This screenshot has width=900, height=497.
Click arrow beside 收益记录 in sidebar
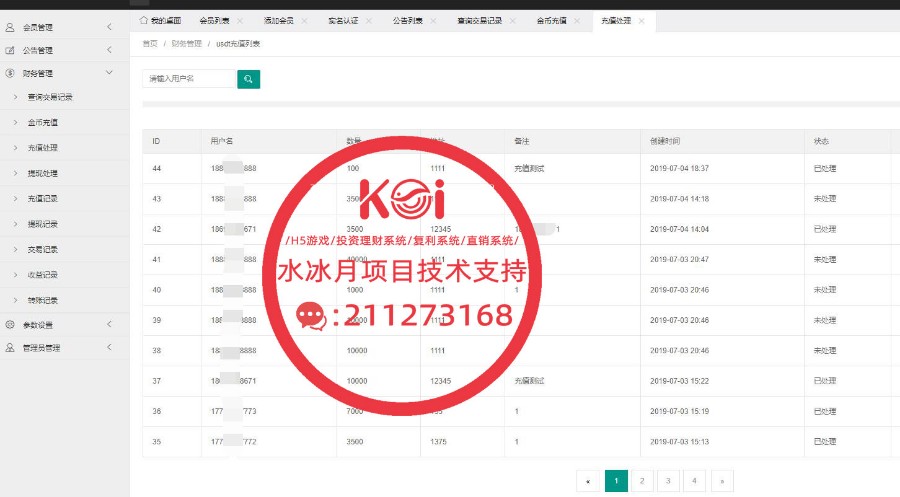coord(15,274)
